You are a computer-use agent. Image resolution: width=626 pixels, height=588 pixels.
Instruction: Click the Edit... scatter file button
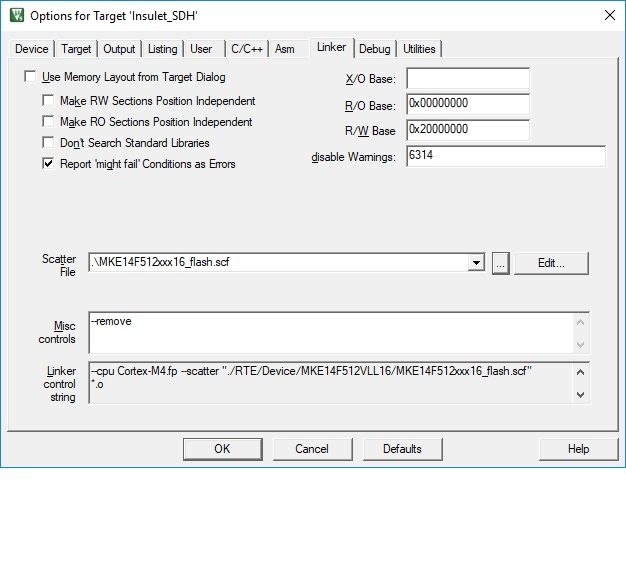pos(551,263)
